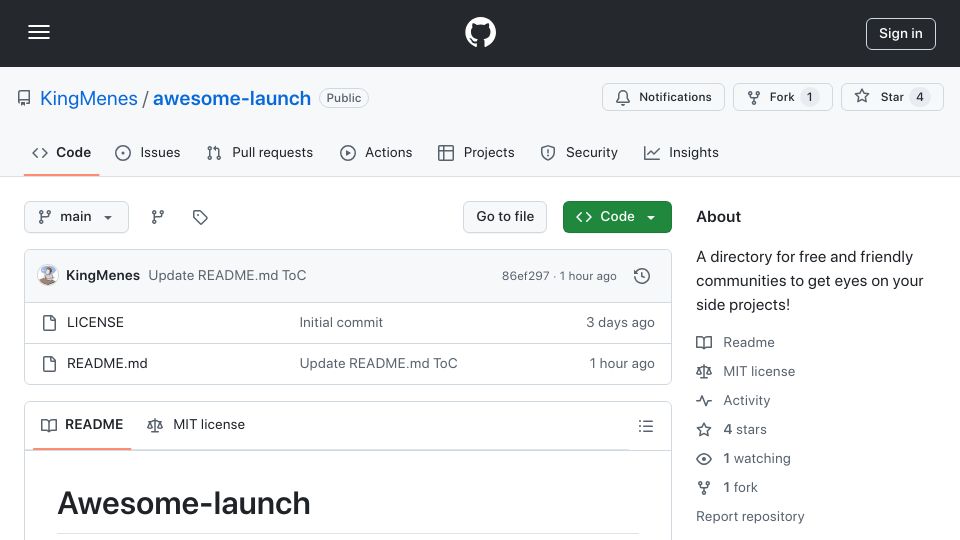Expand the main branch dropdown

click(77, 217)
